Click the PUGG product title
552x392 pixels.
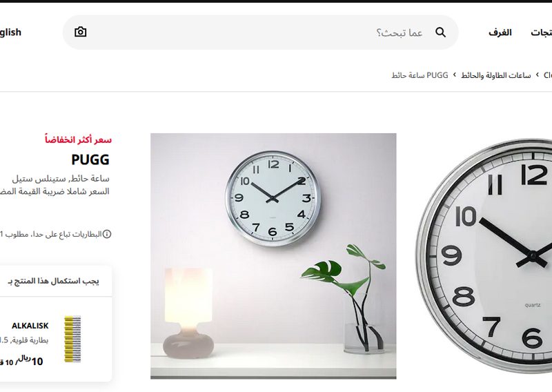(x=90, y=159)
